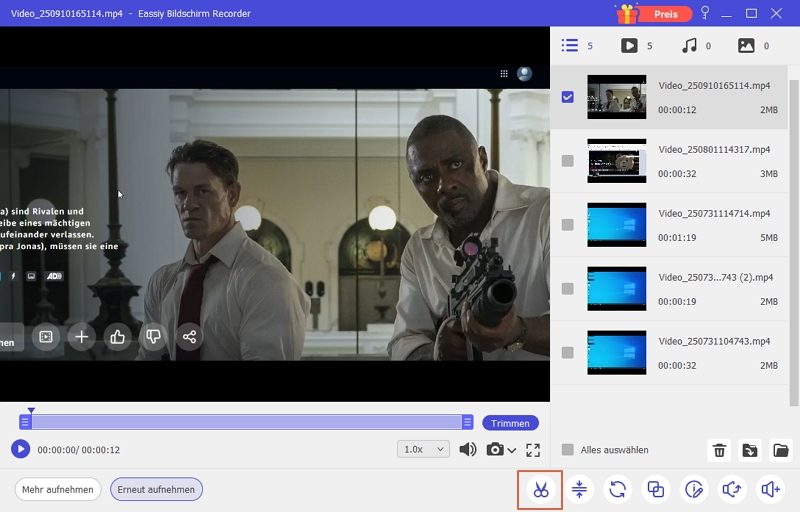
Task: Click file name Video_250731114714.mp4
Action: pyautogui.click(x=714, y=213)
